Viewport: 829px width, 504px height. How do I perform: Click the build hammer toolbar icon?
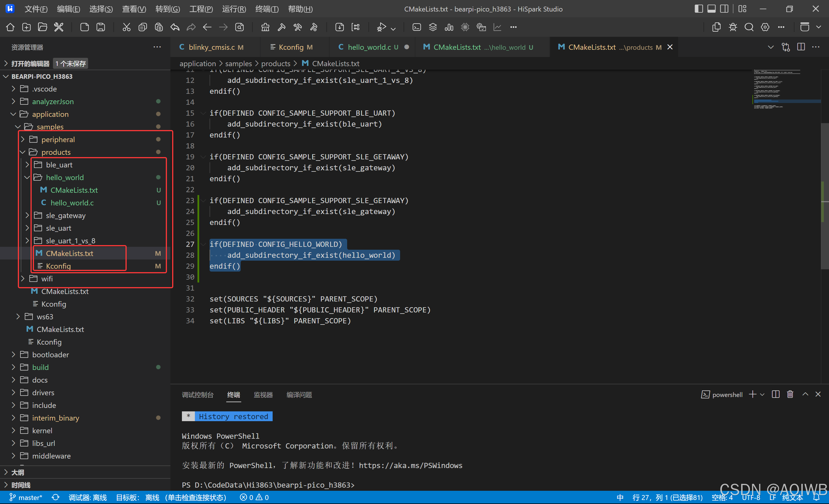click(281, 27)
